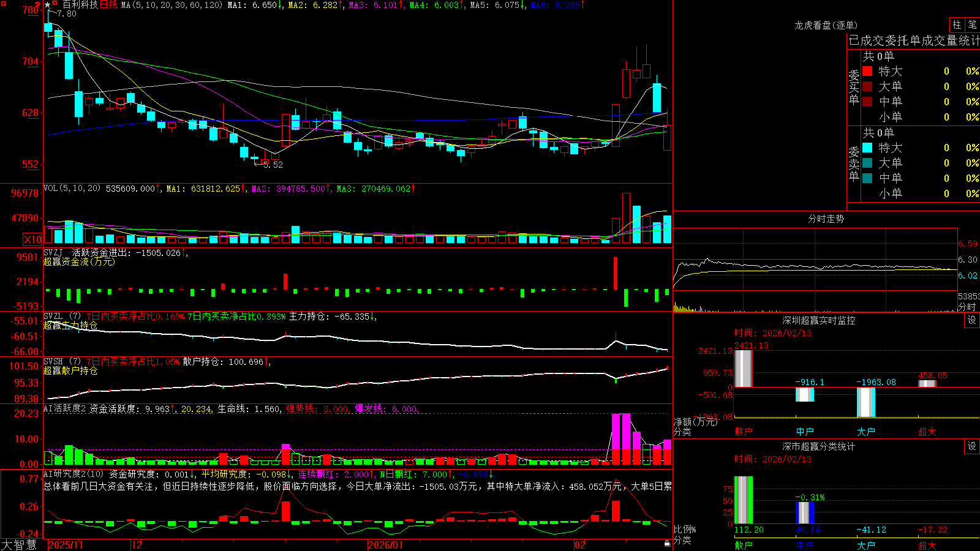Viewport: 980px width, 551px height.
Task: Click the 112.20 散户 ratio value
Action: click(x=749, y=530)
